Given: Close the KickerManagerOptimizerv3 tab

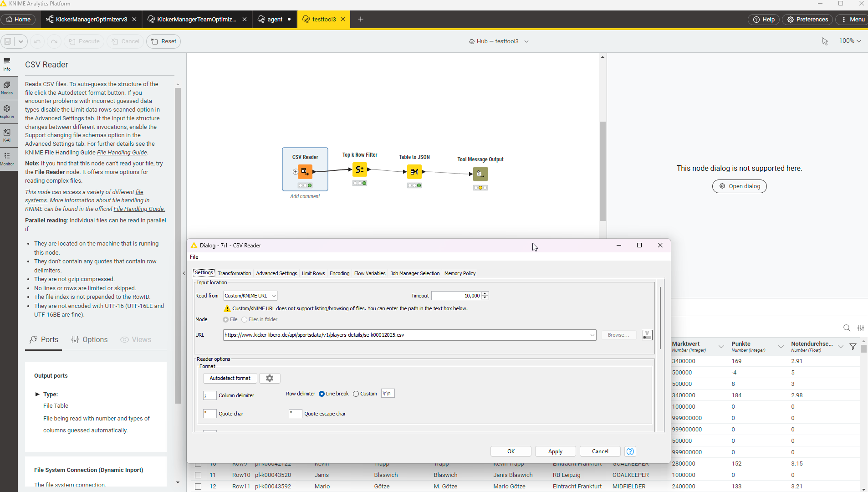Looking at the screenshot, I should pos(134,19).
